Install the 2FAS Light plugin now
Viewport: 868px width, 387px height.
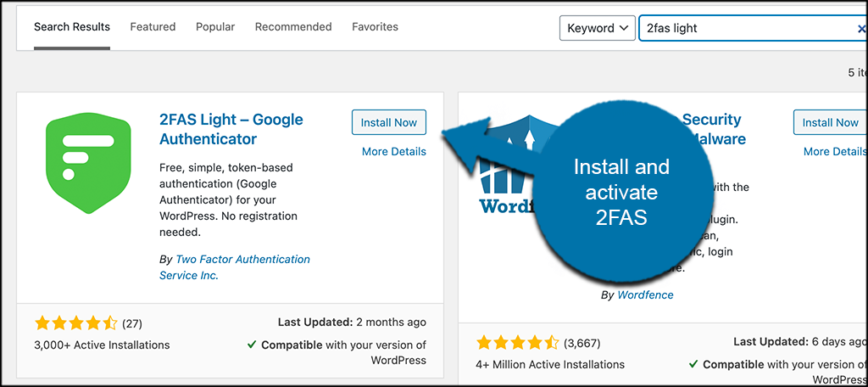(x=389, y=122)
